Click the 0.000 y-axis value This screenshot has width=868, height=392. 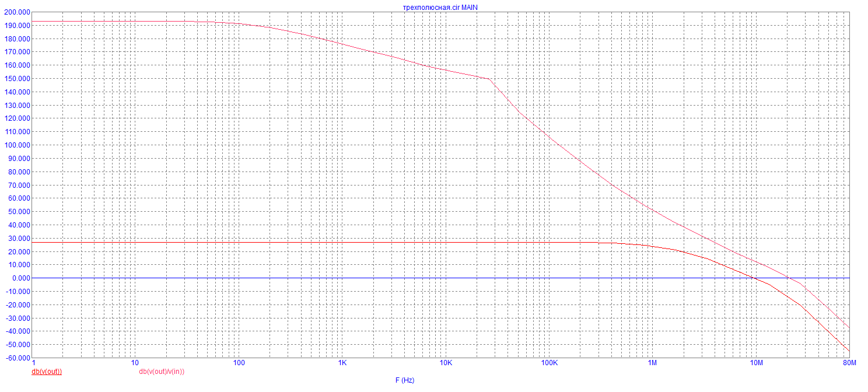pyautogui.click(x=21, y=278)
